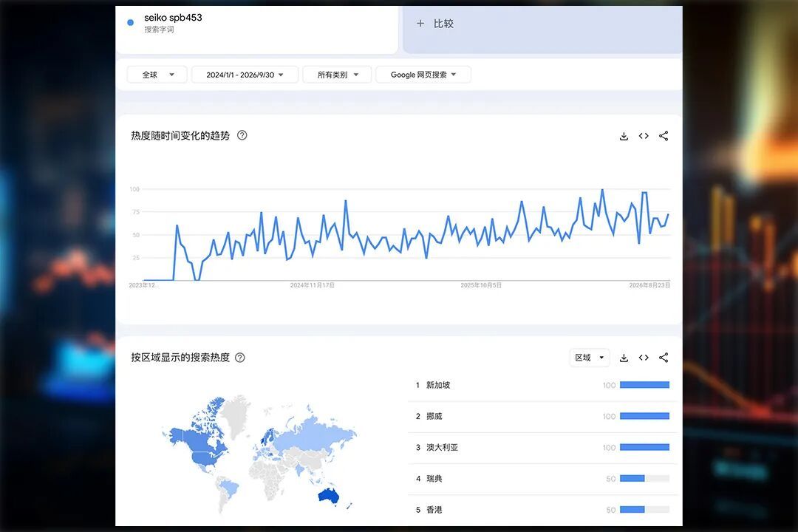The width and height of the screenshot is (798, 532).
Task: Open embed code for the trend chart
Action: pyautogui.click(x=644, y=136)
